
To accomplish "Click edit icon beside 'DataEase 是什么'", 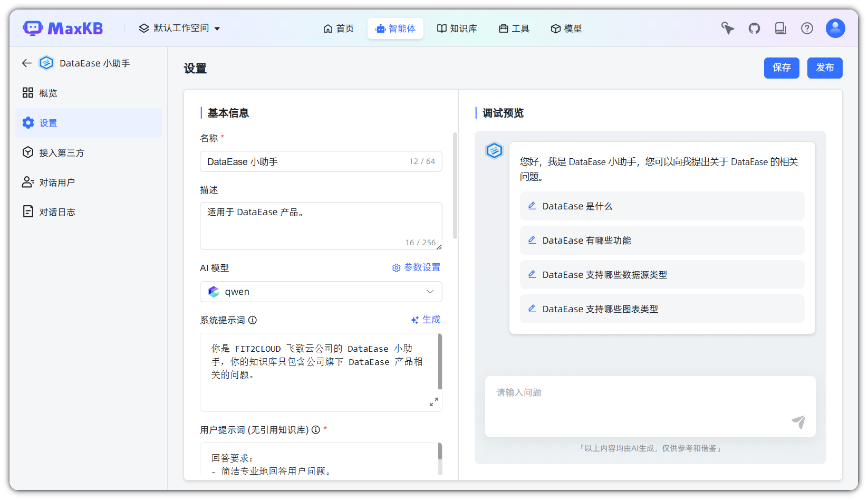I will pos(532,206).
